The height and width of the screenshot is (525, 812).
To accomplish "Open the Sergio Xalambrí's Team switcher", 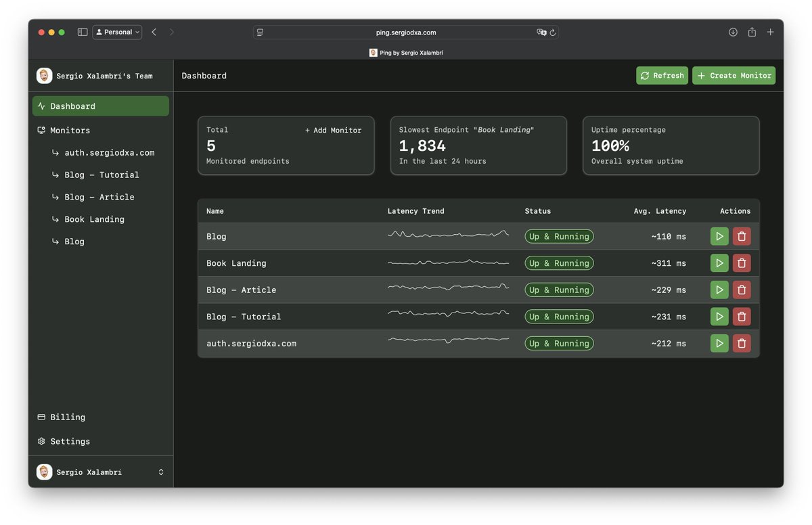I will coord(101,76).
